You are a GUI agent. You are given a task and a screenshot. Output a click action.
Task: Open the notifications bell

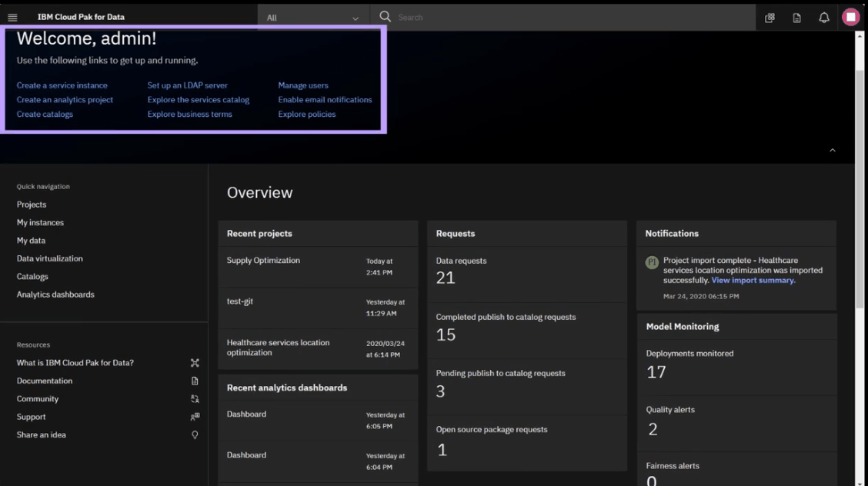823,18
